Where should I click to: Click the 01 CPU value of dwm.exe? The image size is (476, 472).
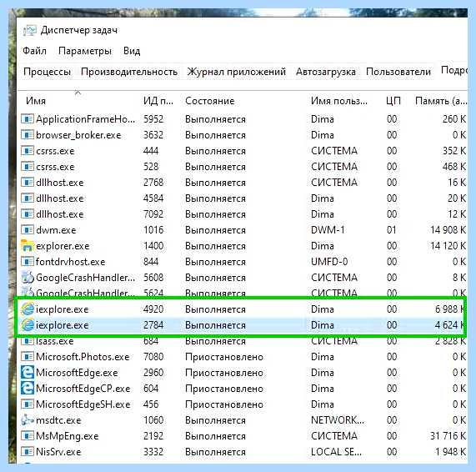[391, 230]
